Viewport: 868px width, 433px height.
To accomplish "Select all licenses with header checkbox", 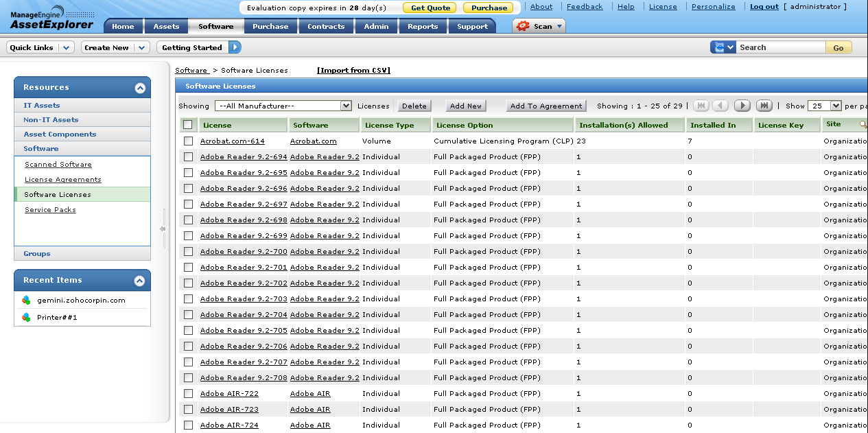I will click(x=188, y=125).
